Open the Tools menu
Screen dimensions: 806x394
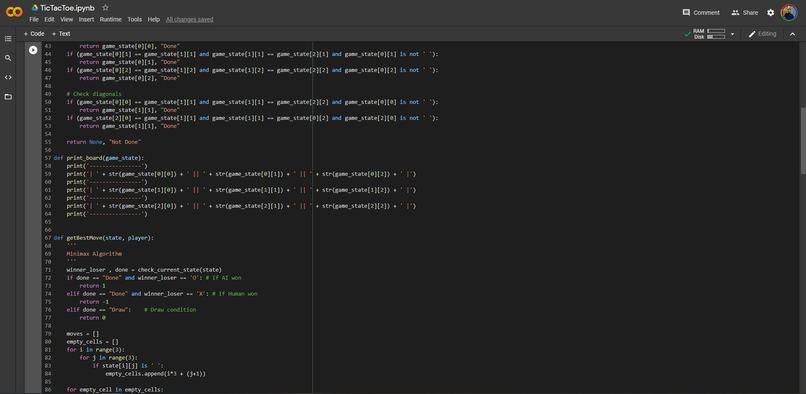[x=135, y=20]
